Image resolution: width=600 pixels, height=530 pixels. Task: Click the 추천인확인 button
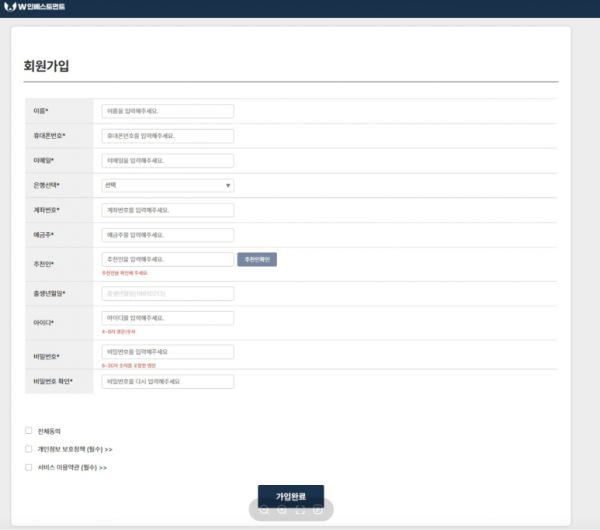click(x=257, y=259)
